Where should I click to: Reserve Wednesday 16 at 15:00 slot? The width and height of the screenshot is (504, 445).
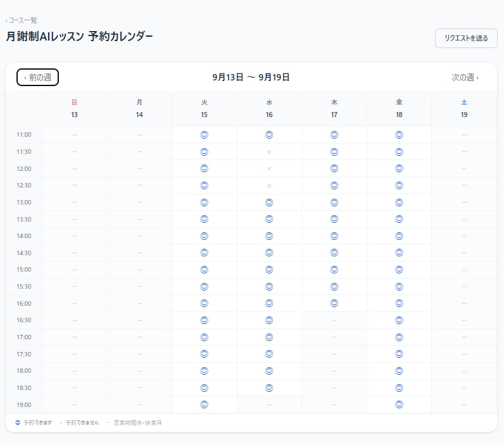269,270
